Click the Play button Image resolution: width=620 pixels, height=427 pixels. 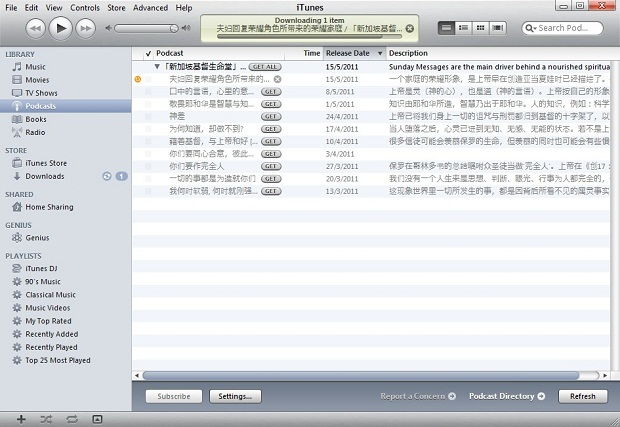point(60,28)
